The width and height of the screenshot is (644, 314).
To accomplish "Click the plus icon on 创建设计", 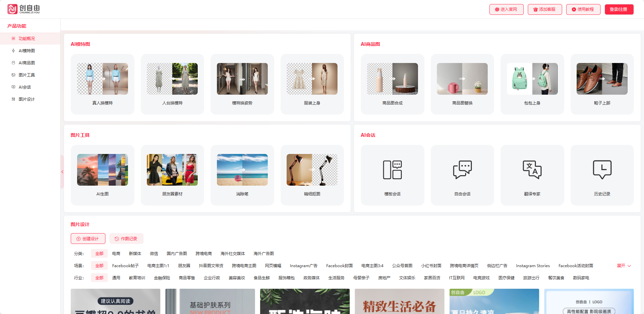I will coord(78,239).
